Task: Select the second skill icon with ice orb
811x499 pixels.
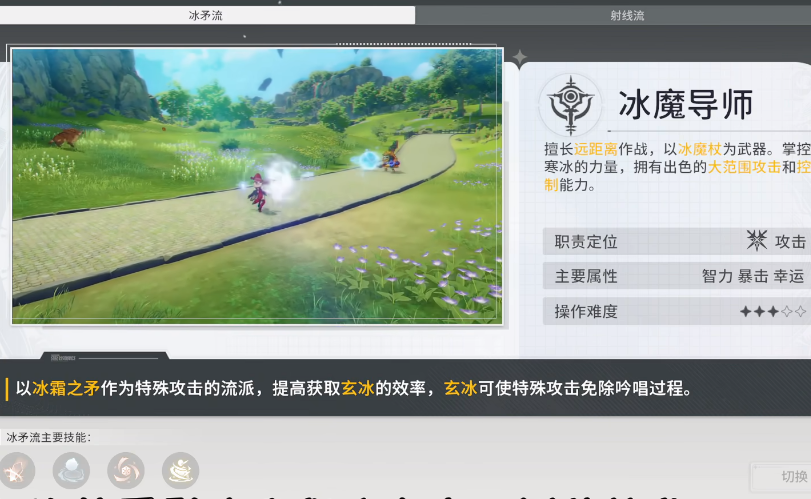Action: click(x=71, y=469)
